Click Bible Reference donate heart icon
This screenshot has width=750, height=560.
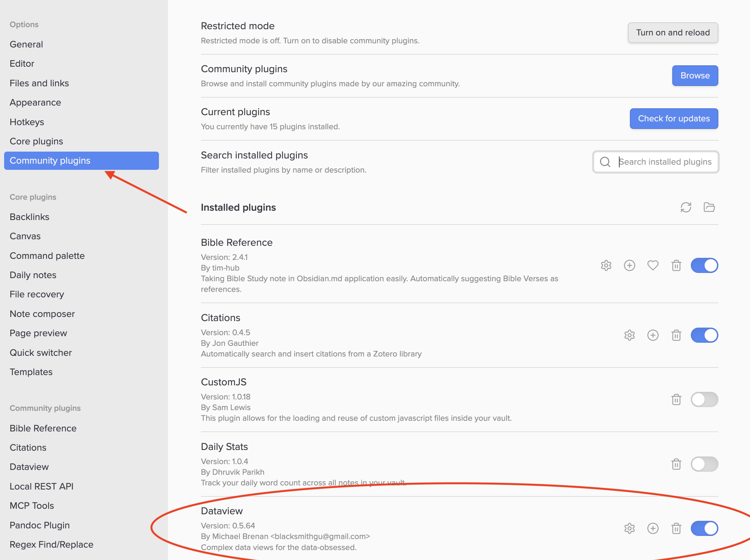[653, 265]
